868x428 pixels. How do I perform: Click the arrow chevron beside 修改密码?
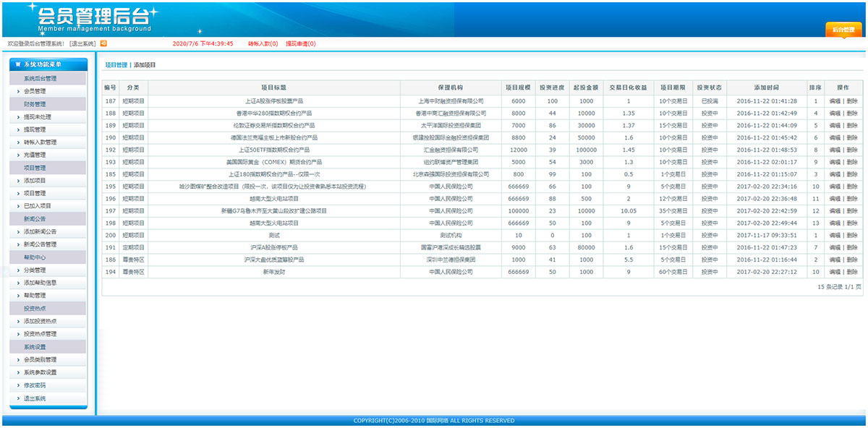tap(18, 385)
